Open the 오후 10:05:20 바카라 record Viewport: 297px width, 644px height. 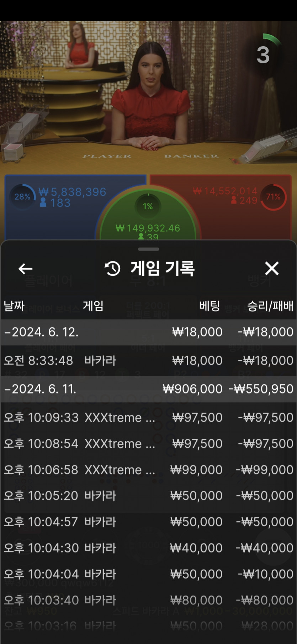(x=148, y=496)
